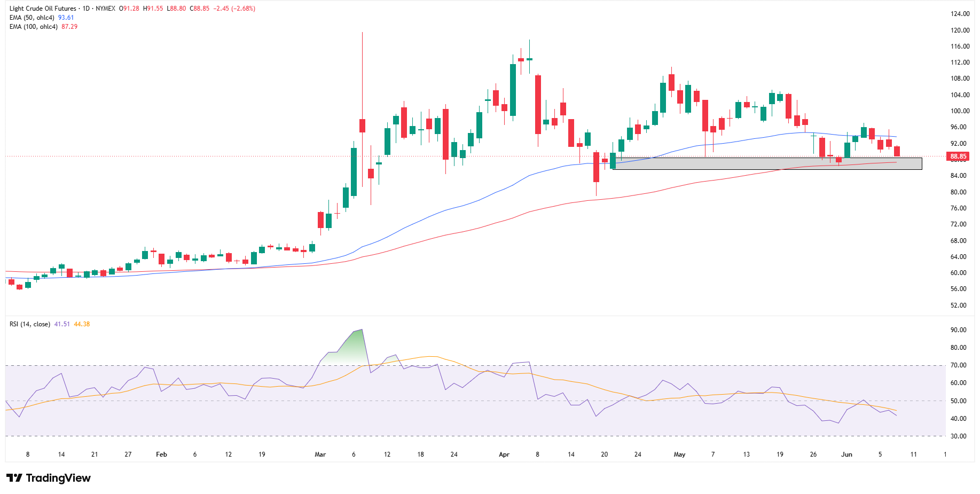Click the red 88.85 current price tag
The height and width of the screenshot is (494, 980).
click(958, 156)
